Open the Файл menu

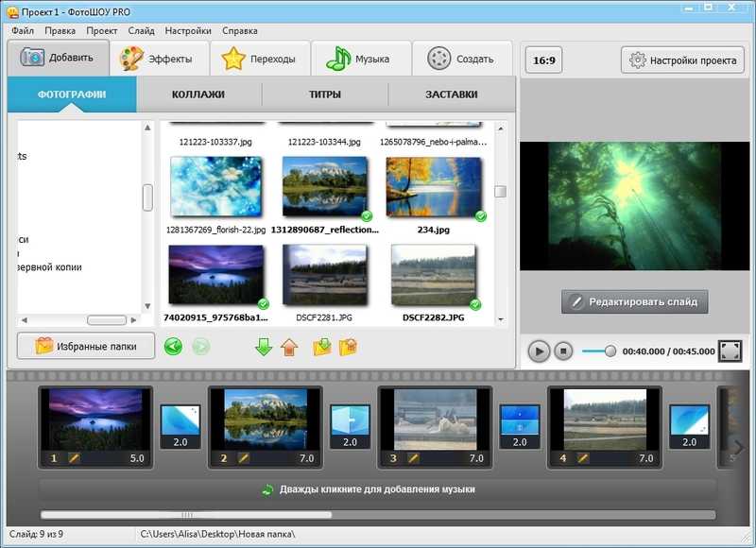tap(22, 31)
